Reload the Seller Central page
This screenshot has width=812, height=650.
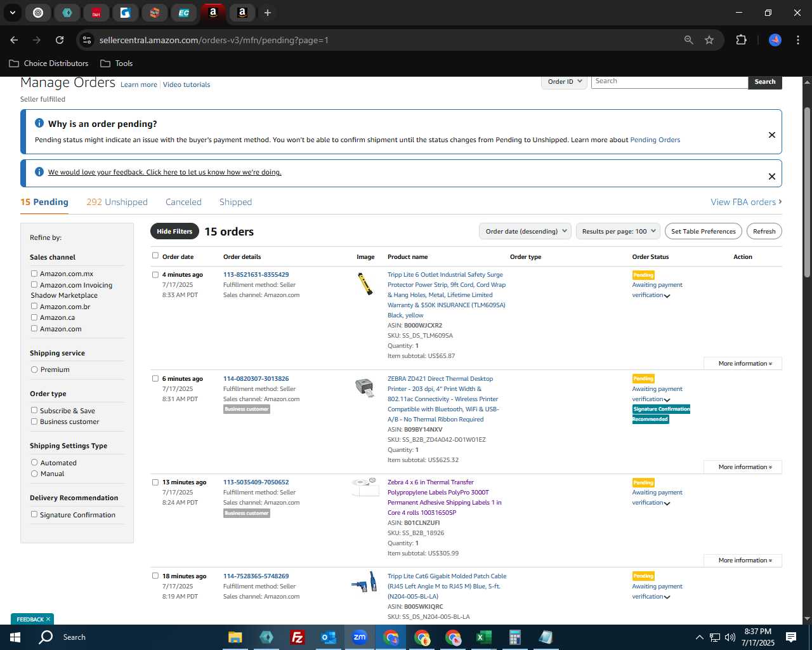point(60,40)
